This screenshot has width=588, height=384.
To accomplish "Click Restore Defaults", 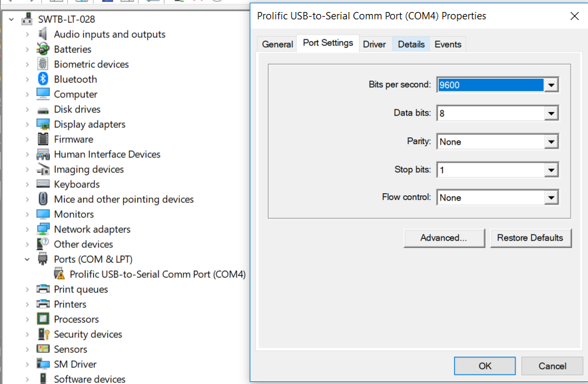I will [x=531, y=238].
